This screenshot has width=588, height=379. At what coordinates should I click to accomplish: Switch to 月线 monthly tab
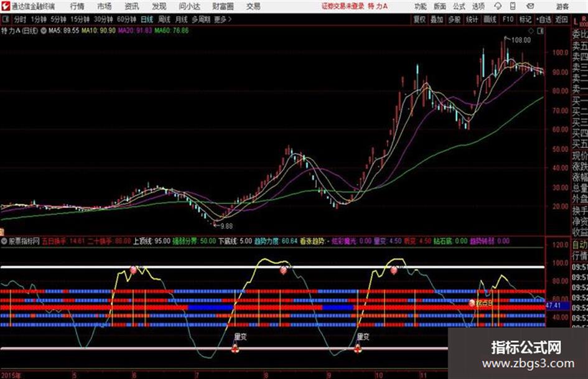(x=181, y=19)
